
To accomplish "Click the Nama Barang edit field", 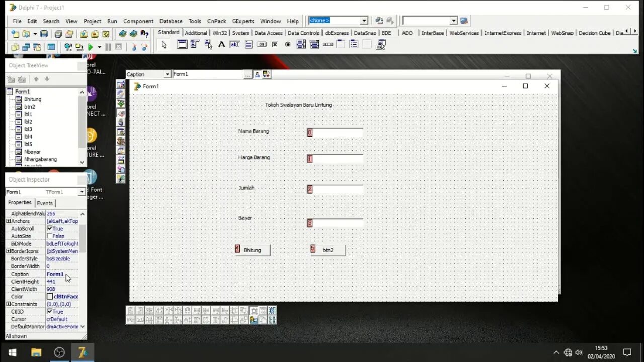I will click(335, 133).
